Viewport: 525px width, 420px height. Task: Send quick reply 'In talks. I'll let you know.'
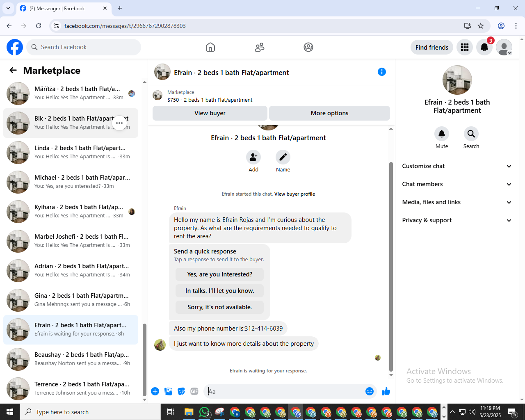click(219, 291)
